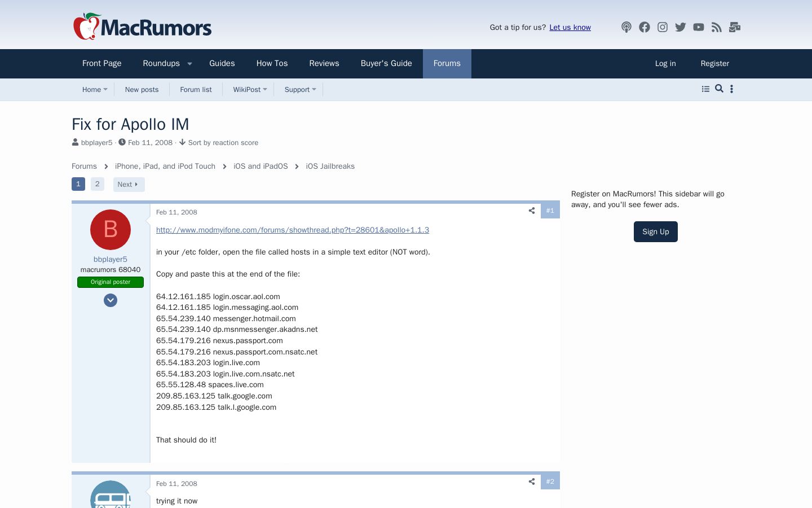Image resolution: width=812 pixels, height=508 pixels.
Task: Click the text 'That should do it!'
Action: (x=186, y=440)
